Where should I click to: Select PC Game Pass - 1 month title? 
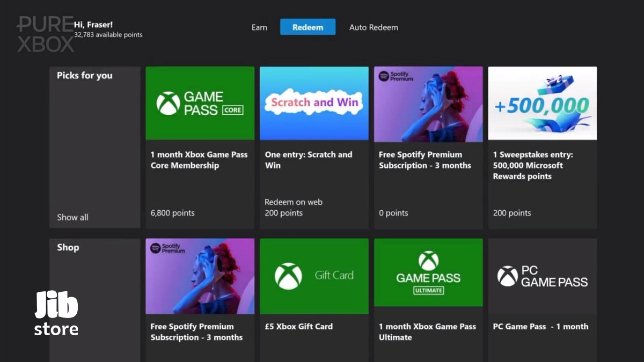pos(540,327)
